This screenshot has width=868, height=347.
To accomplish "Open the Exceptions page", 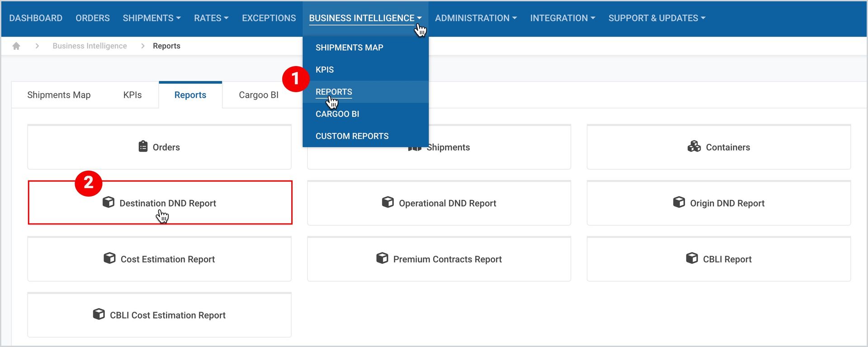I will click(269, 18).
